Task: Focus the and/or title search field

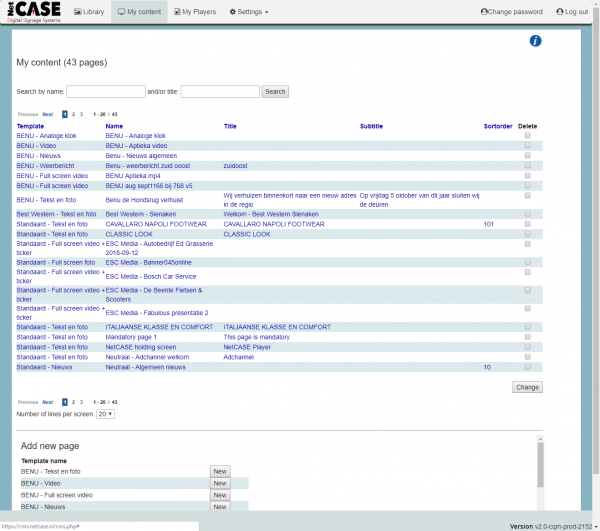Action: click(220, 91)
